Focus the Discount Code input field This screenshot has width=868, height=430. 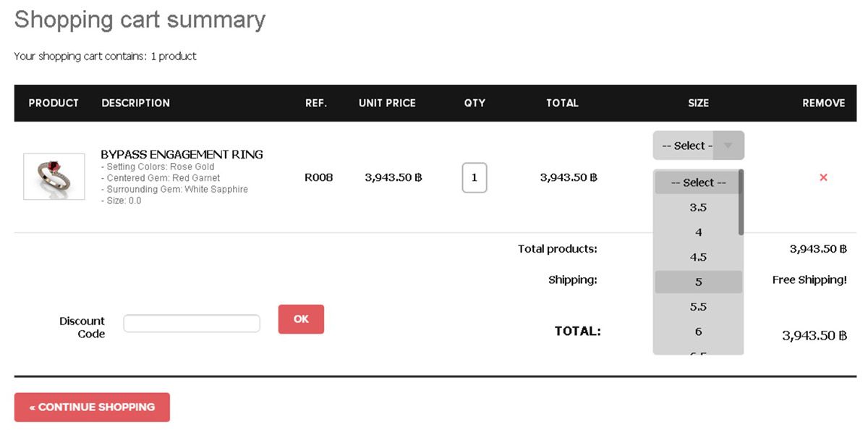tap(192, 323)
